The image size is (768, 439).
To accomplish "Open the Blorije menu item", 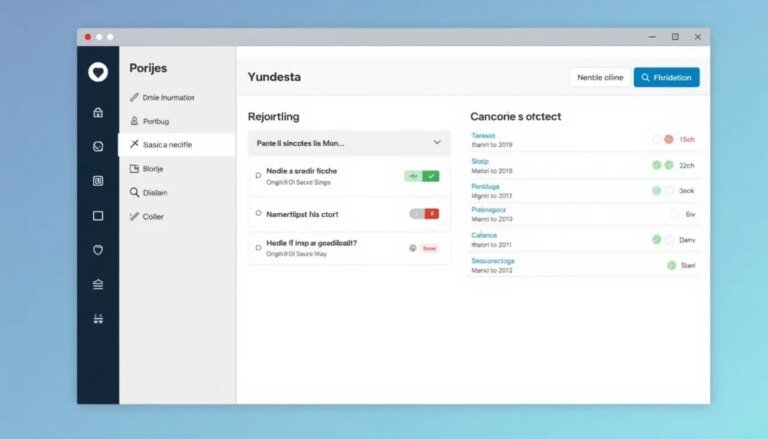I will coord(176,169).
